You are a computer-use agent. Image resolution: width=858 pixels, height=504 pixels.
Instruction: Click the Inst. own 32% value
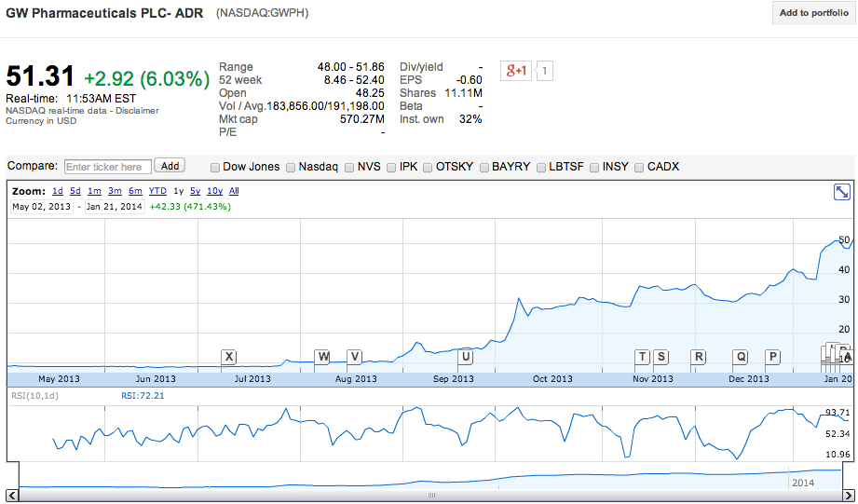pos(470,119)
